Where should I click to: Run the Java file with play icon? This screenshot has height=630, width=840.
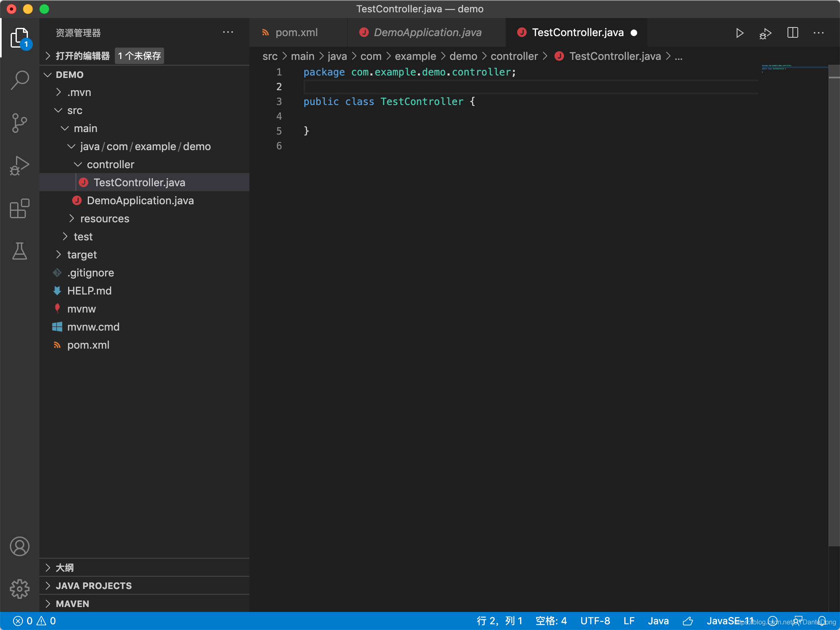(x=740, y=33)
